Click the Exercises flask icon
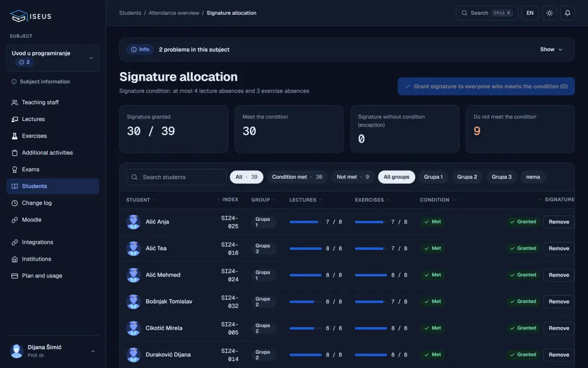 [15, 136]
